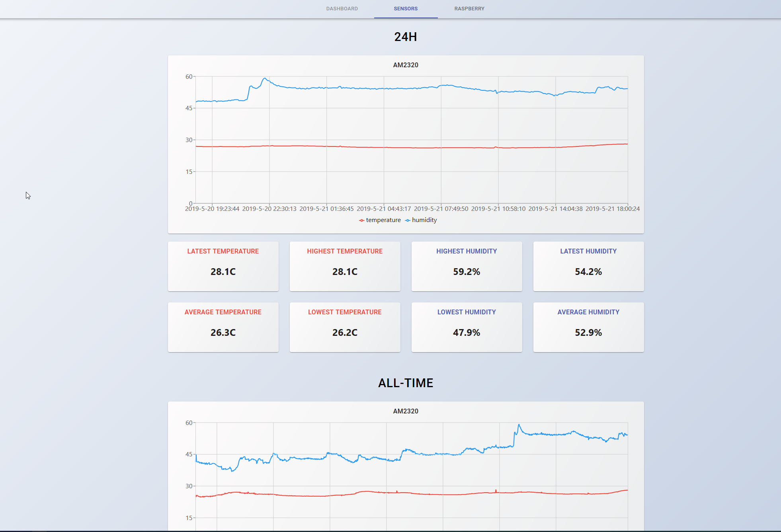Click the 52.9% average humidity value
The width and height of the screenshot is (781, 532).
[x=588, y=333]
